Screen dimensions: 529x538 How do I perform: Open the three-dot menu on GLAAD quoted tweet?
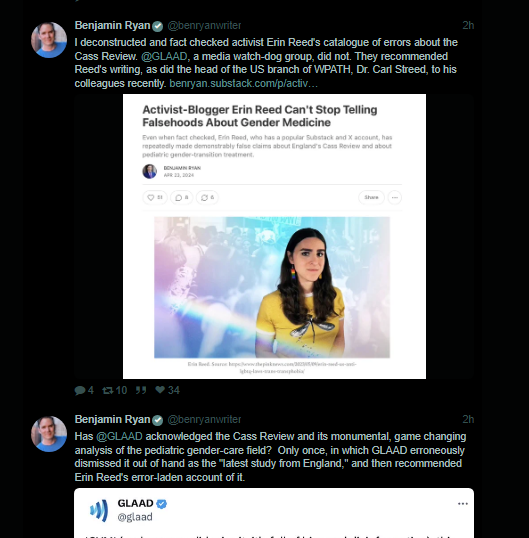[463, 504]
